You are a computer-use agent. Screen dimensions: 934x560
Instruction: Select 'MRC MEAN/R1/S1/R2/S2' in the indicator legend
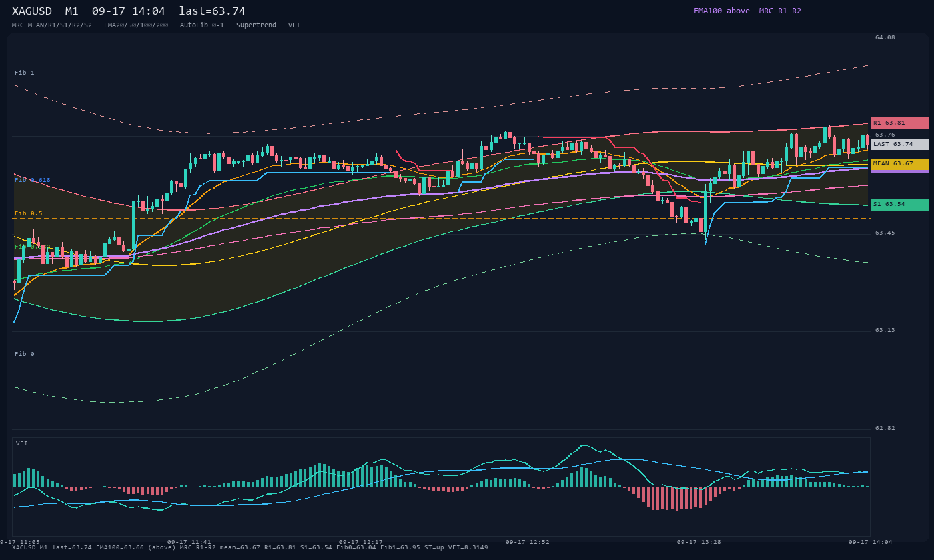52,25
